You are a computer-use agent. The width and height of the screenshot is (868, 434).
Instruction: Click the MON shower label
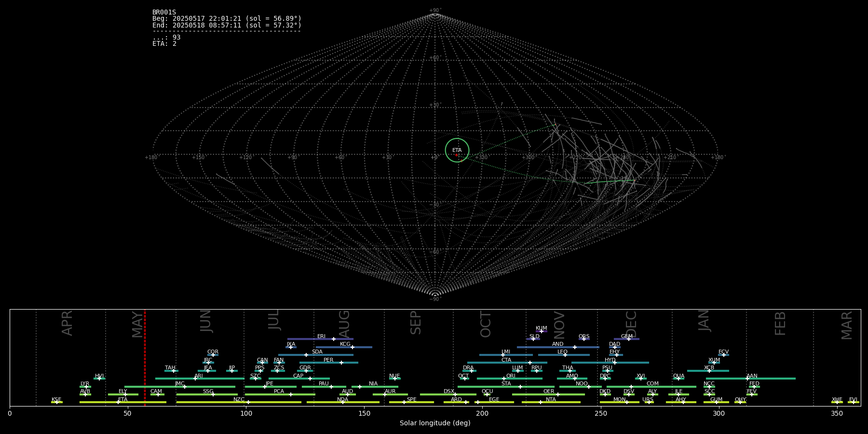(x=619, y=400)
